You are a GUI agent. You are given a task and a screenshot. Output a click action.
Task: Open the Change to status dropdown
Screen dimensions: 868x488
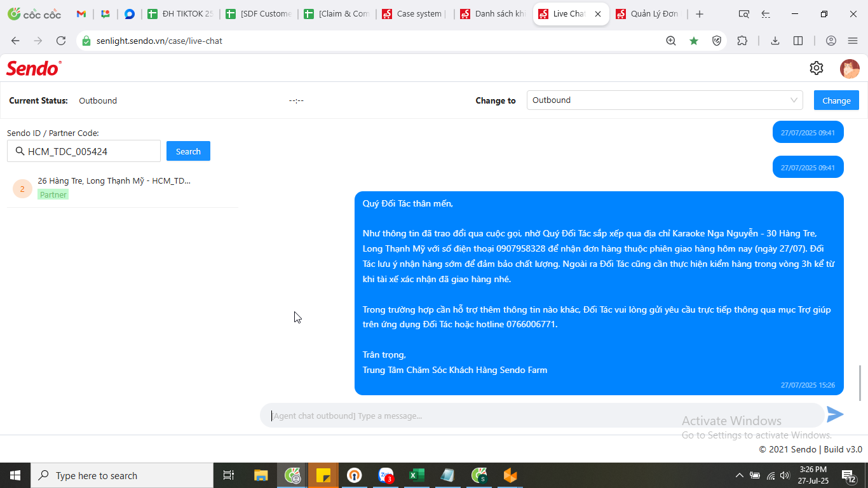pyautogui.click(x=665, y=100)
